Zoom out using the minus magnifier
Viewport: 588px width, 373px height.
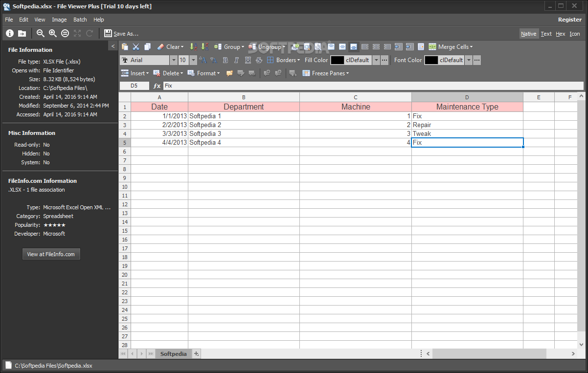pyautogui.click(x=41, y=33)
